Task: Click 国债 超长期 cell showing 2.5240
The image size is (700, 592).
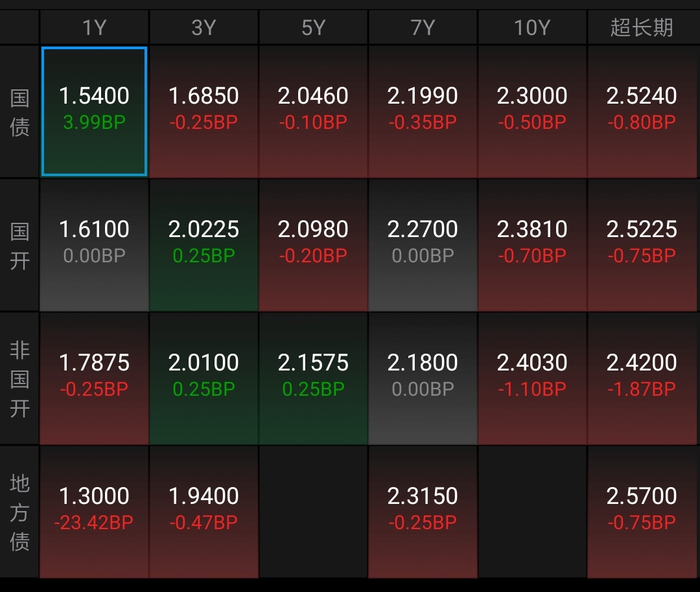Action: point(642,111)
